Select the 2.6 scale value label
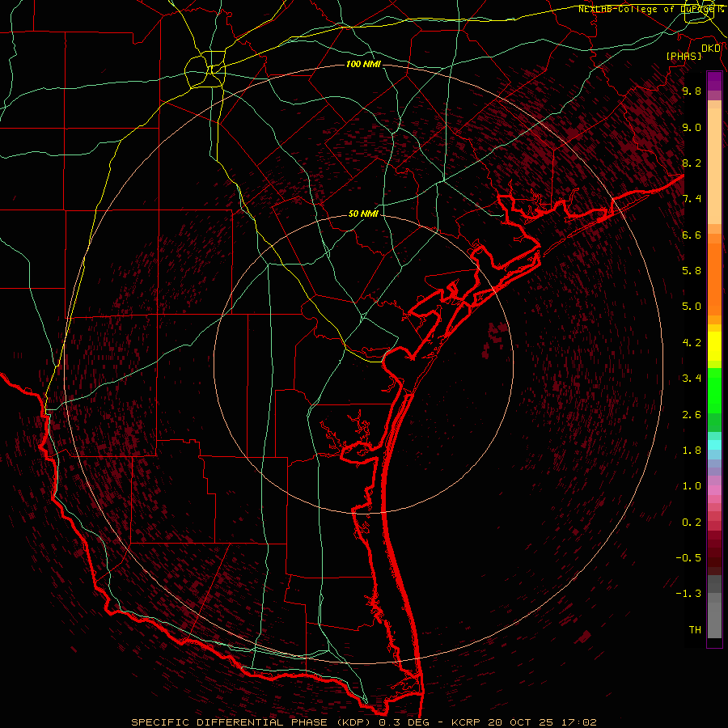 pos(692,415)
